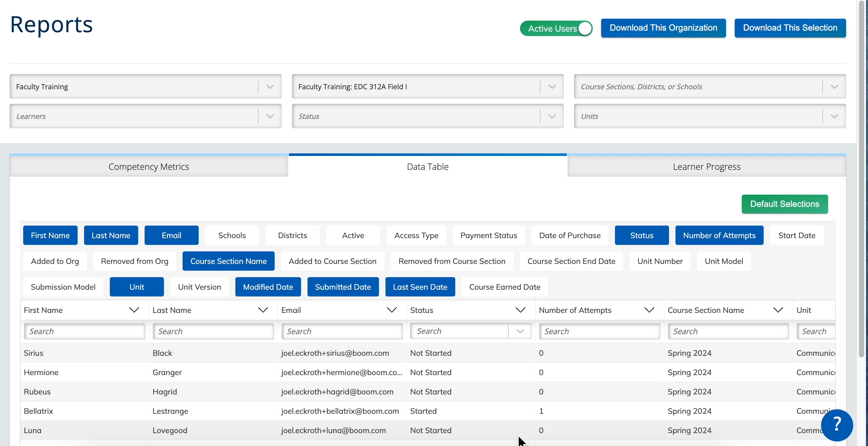Enable the Added to Course Section chip
The image size is (868, 446).
(332, 261)
